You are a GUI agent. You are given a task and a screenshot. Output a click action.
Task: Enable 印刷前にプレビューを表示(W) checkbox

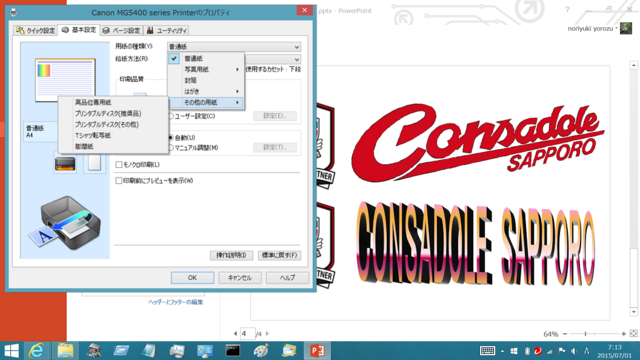pos(119,180)
